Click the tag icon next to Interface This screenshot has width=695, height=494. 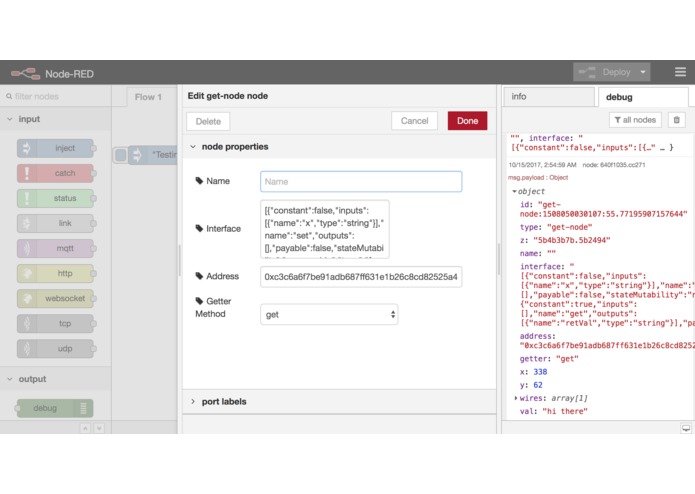pos(199,229)
